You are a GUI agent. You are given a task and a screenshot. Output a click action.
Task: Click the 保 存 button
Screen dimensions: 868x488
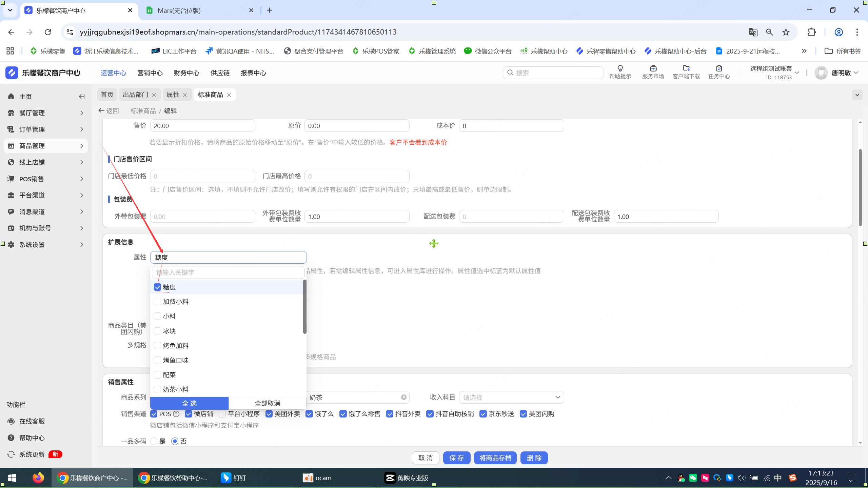tap(457, 458)
